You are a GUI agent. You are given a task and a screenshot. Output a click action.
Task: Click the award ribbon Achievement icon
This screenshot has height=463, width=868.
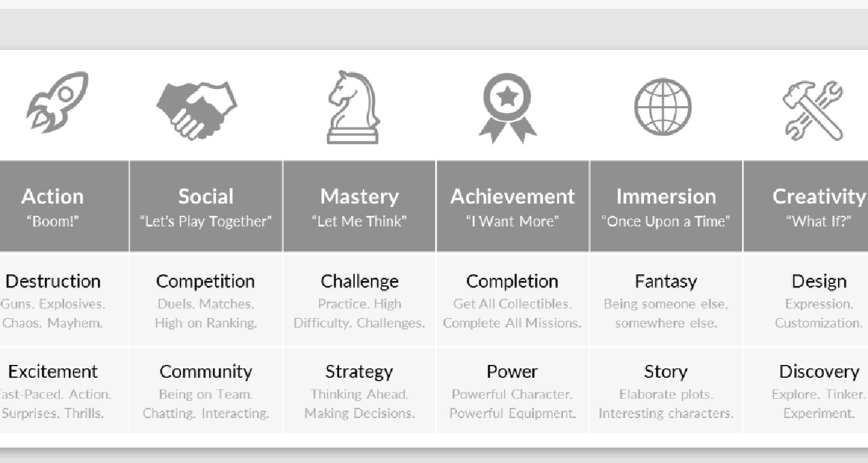tap(507, 108)
